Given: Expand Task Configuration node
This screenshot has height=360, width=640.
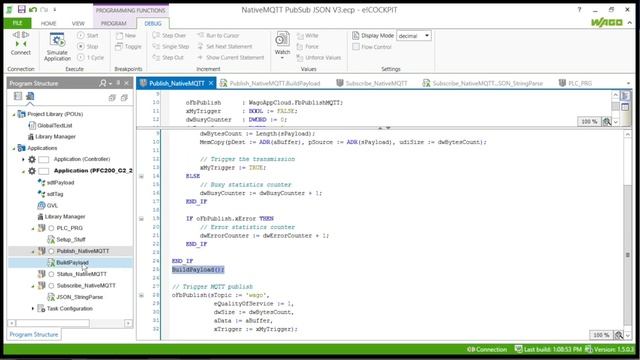Looking at the screenshot, I should tap(33, 309).
